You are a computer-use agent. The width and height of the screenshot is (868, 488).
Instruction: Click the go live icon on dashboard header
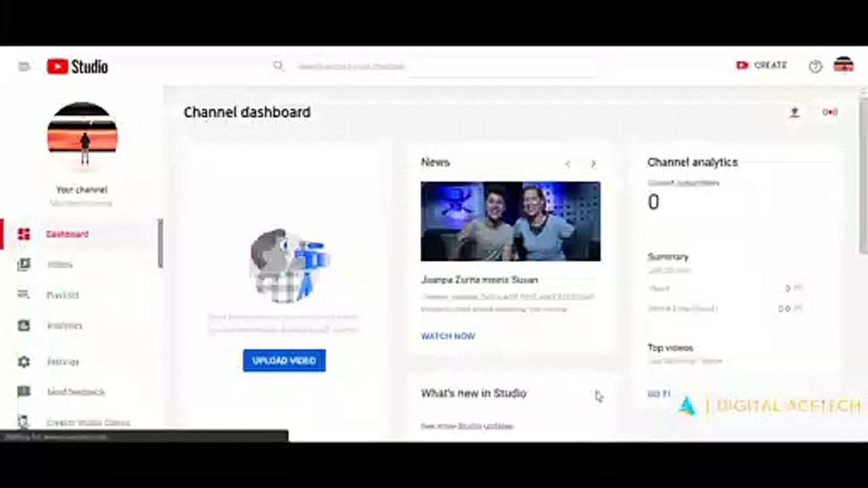pyautogui.click(x=830, y=113)
